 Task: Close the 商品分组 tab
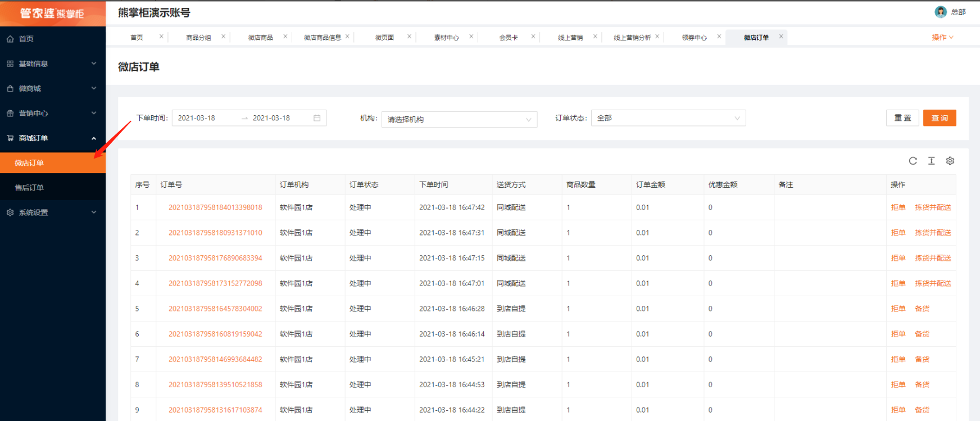pyautogui.click(x=223, y=37)
